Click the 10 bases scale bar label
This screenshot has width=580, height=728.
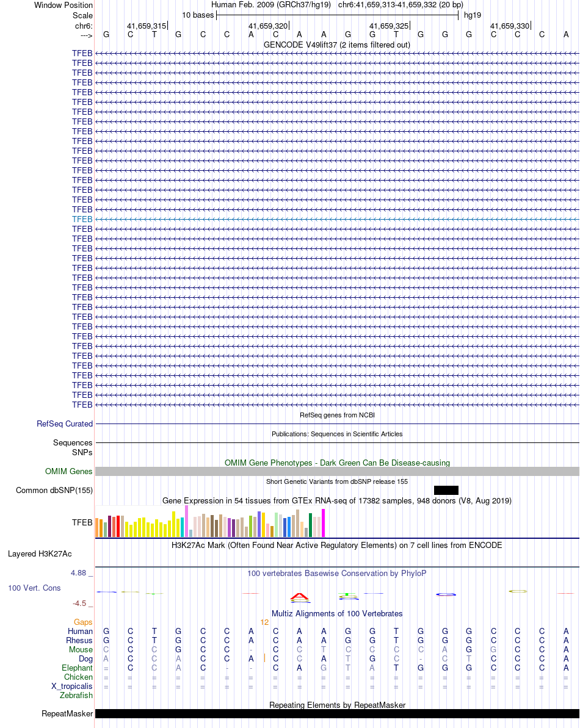point(198,15)
